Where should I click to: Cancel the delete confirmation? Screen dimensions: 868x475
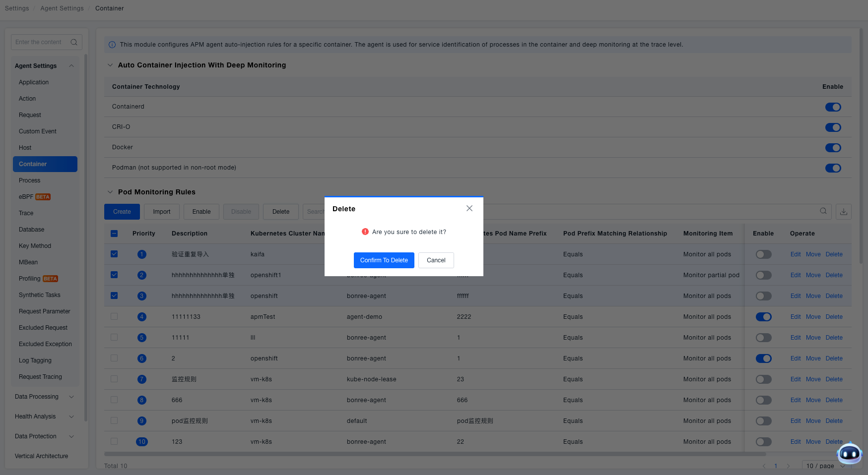click(x=436, y=260)
